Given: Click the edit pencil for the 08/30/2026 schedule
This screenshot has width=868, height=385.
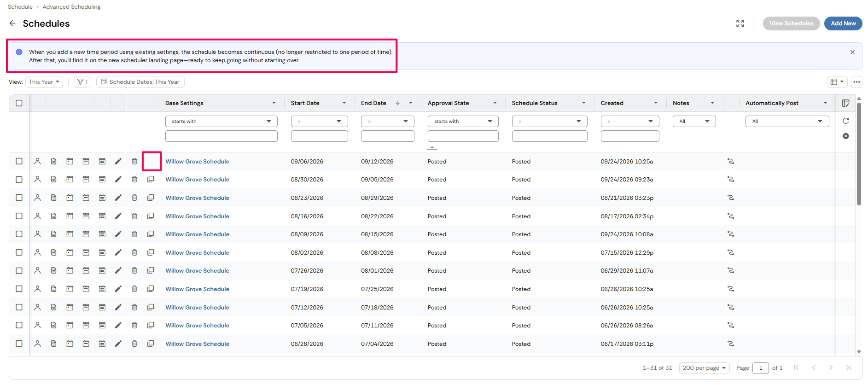Looking at the screenshot, I should click(118, 179).
